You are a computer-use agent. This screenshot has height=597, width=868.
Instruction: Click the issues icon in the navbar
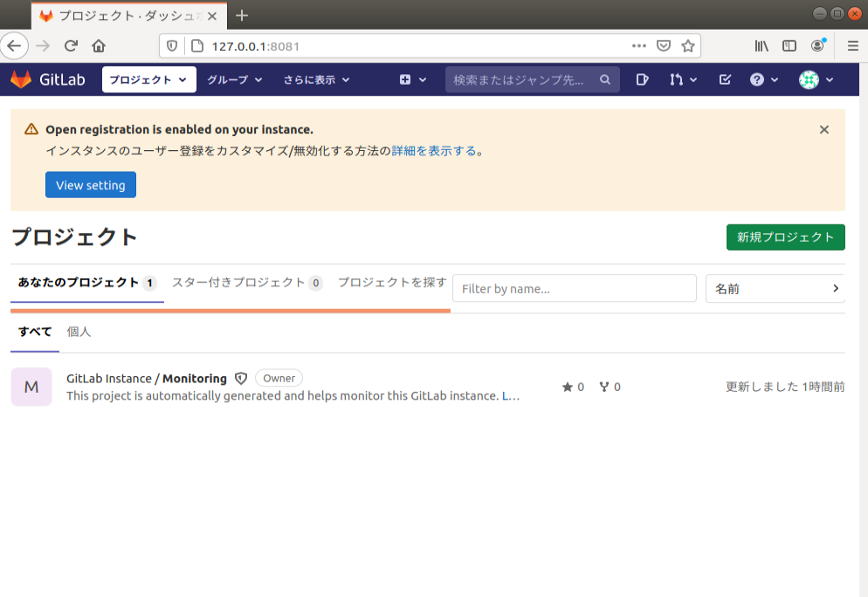(x=642, y=79)
